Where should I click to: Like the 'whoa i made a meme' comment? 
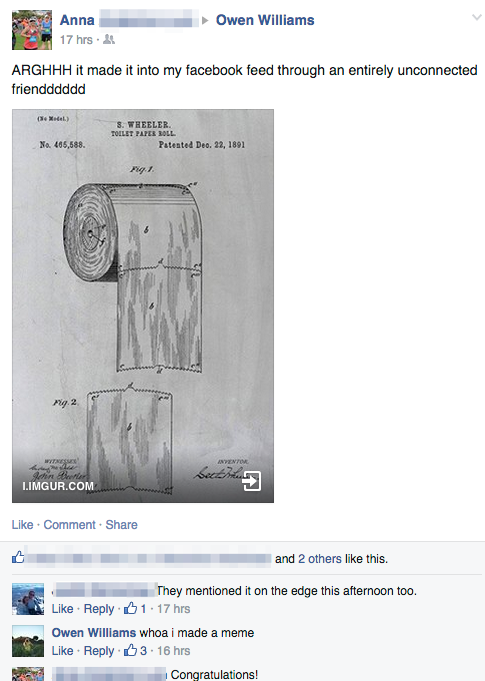62,651
